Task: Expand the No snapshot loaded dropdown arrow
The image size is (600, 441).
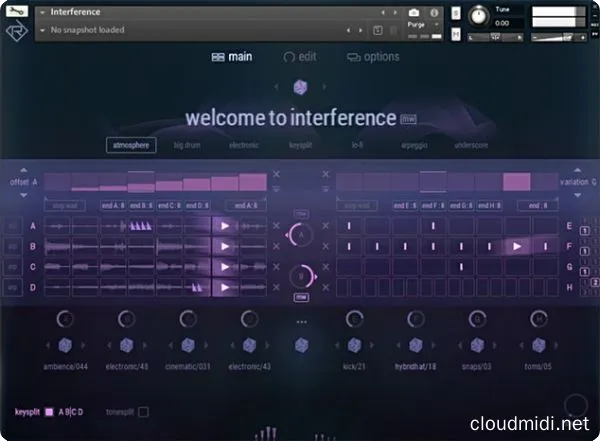Action: [42, 30]
